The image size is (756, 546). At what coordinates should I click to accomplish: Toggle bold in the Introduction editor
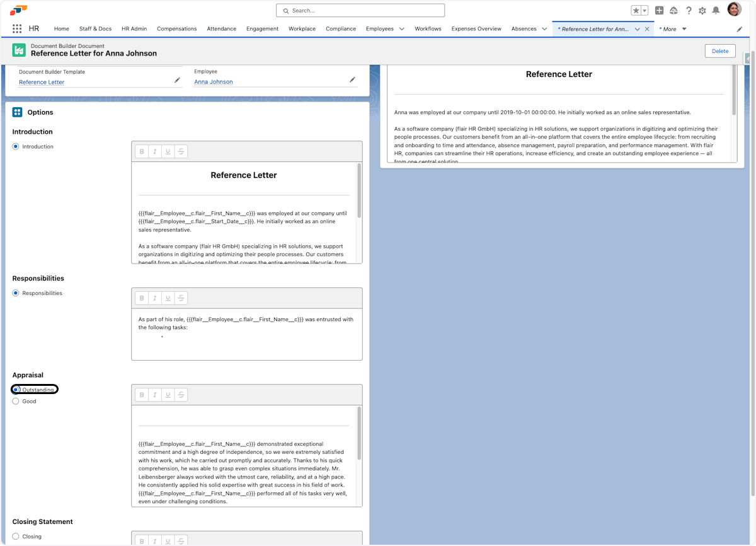141,151
